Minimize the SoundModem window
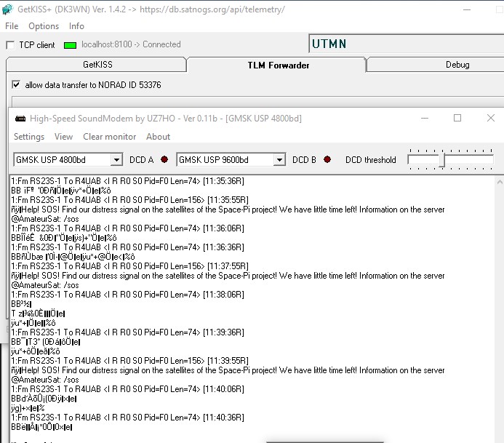The height and width of the screenshot is (443, 504). (425, 118)
